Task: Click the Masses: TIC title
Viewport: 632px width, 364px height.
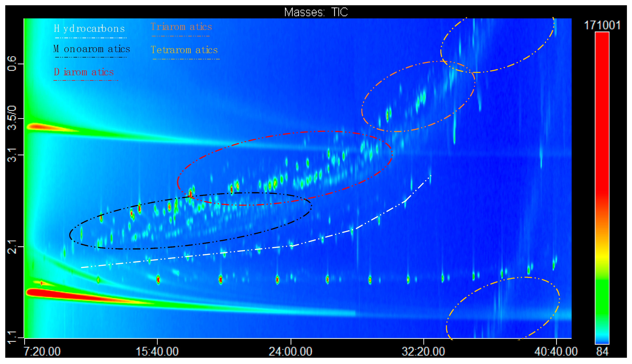Action: pos(316,12)
